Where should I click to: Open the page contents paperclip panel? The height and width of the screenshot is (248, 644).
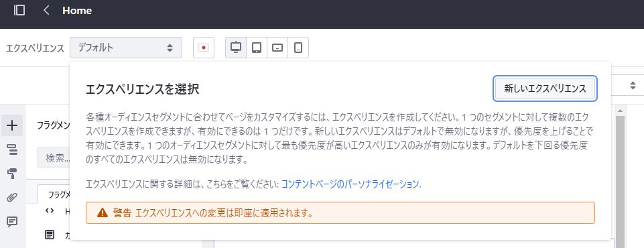coord(12,198)
